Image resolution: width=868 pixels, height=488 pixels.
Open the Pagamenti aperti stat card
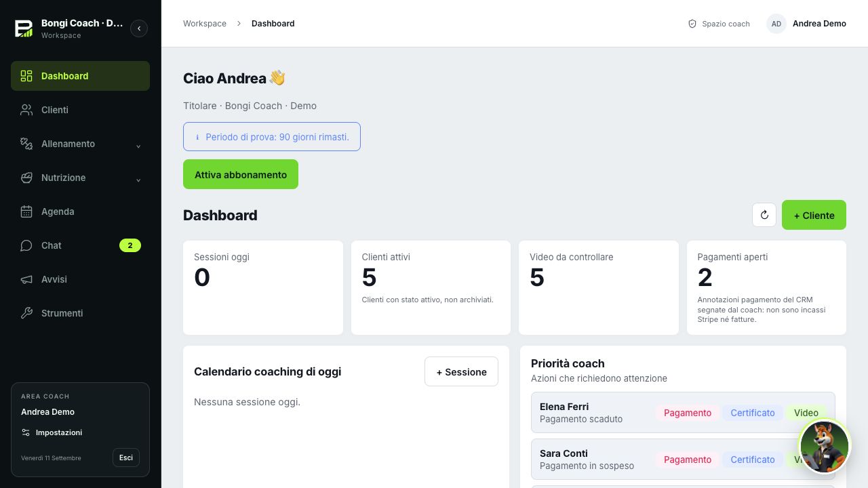tap(766, 287)
